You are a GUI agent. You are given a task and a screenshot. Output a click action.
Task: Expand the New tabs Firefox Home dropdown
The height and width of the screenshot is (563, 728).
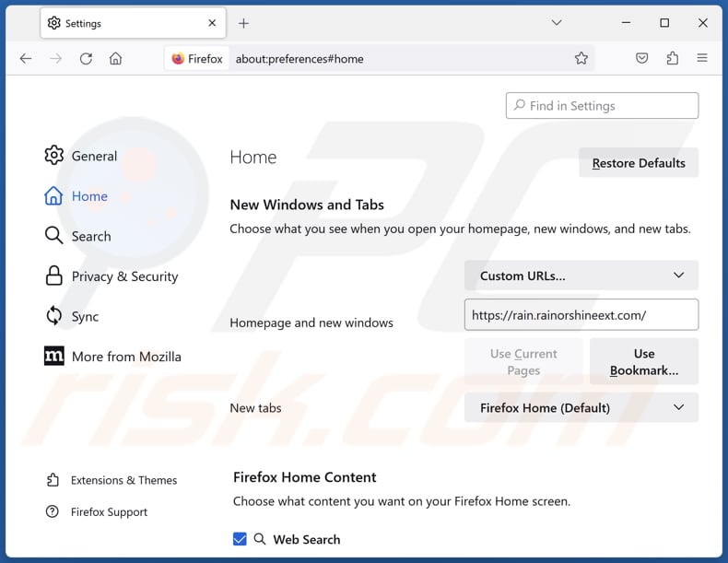pyautogui.click(x=581, y=407)
